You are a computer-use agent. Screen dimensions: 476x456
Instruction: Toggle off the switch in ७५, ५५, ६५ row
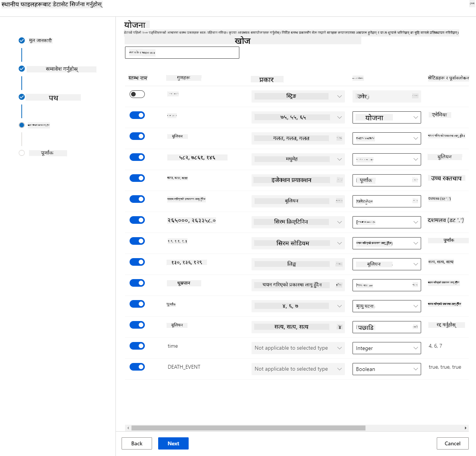tap(137, 115)
